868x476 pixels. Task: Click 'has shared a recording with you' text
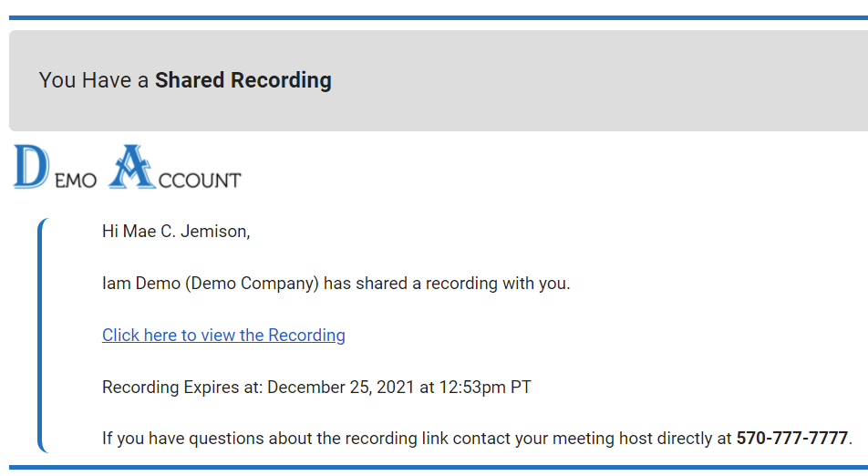pyautogui.click(x=447, y=284)
